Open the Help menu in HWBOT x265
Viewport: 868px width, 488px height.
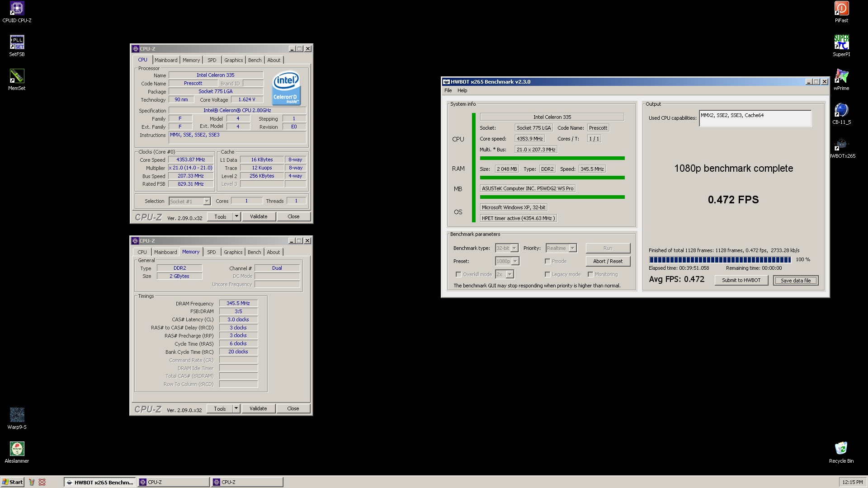click(x=462, y=90)
